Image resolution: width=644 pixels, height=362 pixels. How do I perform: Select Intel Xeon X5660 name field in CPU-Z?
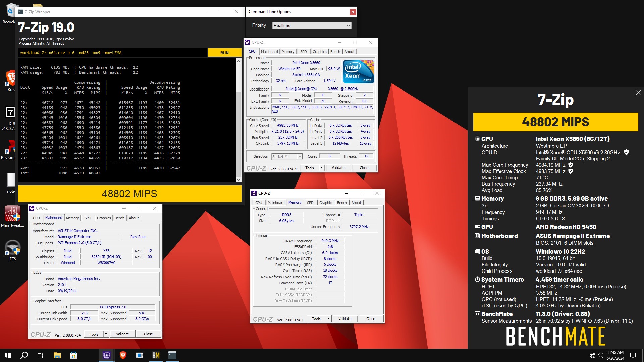(306, 63)
